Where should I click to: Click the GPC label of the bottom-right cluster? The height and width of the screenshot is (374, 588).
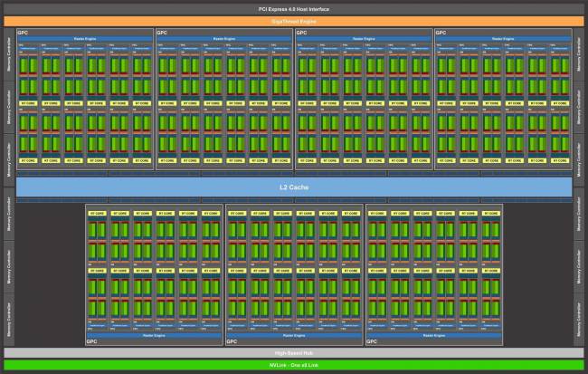tap(372, 341)
